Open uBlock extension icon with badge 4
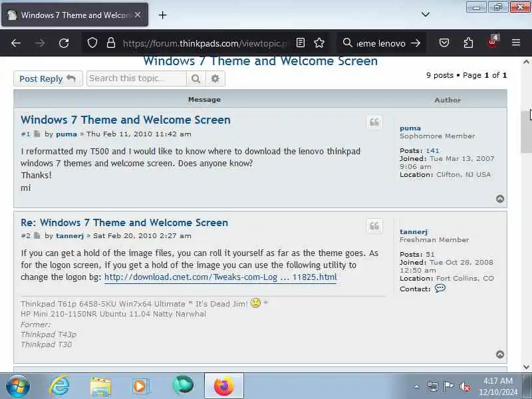 click(492, 43)
